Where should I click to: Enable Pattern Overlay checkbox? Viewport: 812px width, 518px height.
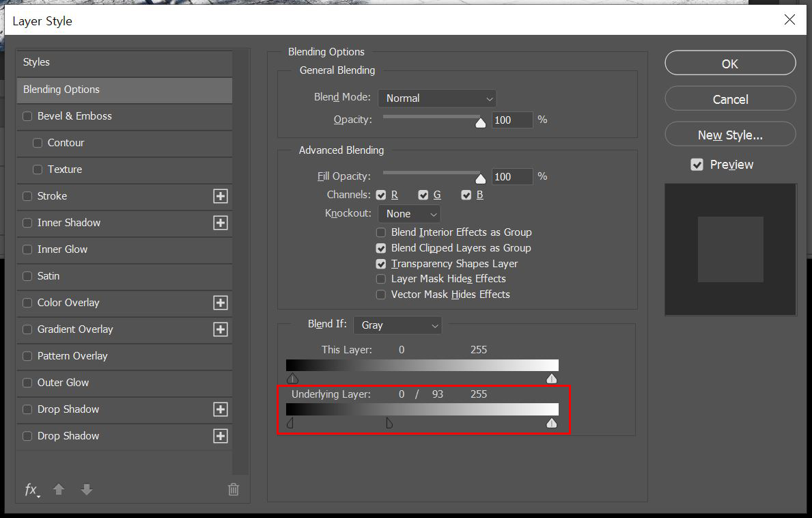pos(27,357)
